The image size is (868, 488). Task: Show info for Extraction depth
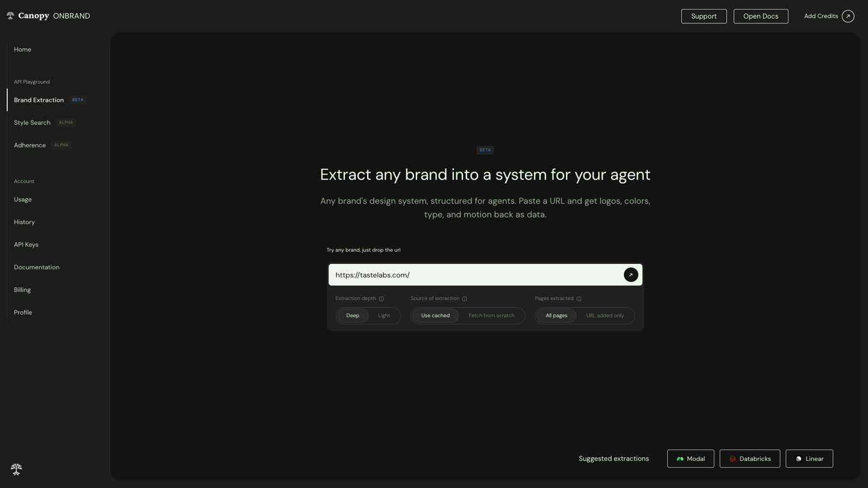point(381,299)
